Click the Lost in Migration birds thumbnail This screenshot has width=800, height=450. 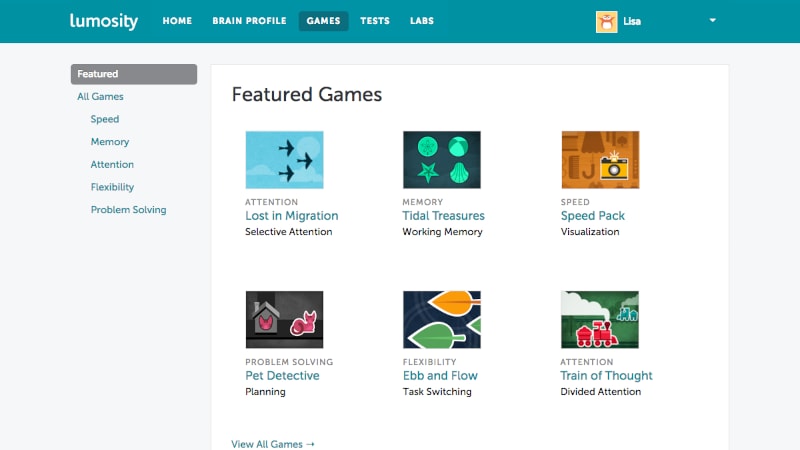pos(284,160)
